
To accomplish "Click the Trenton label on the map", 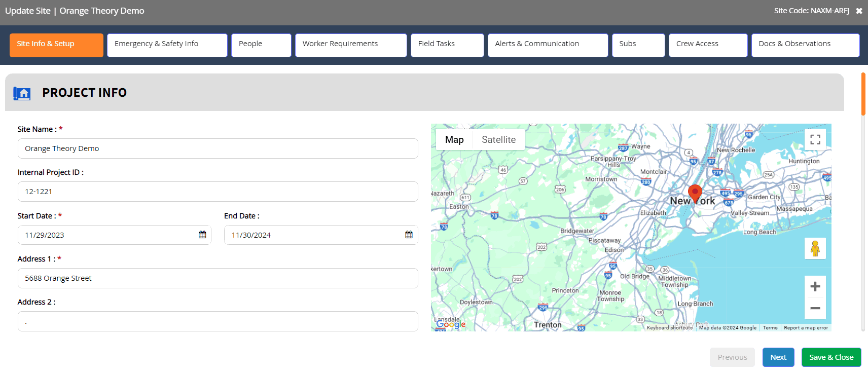I will pyautogui.click(x=548, y=325).
